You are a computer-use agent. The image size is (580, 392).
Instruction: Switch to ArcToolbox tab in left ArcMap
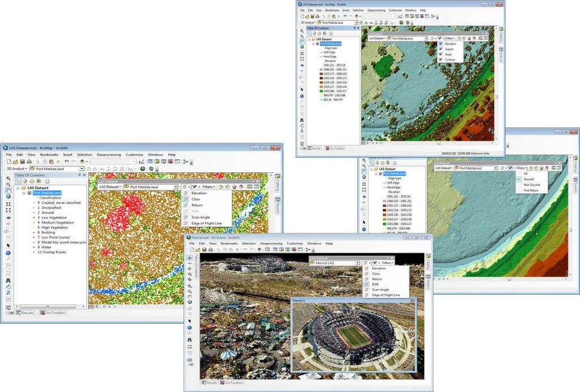click(x=53, y=313)
